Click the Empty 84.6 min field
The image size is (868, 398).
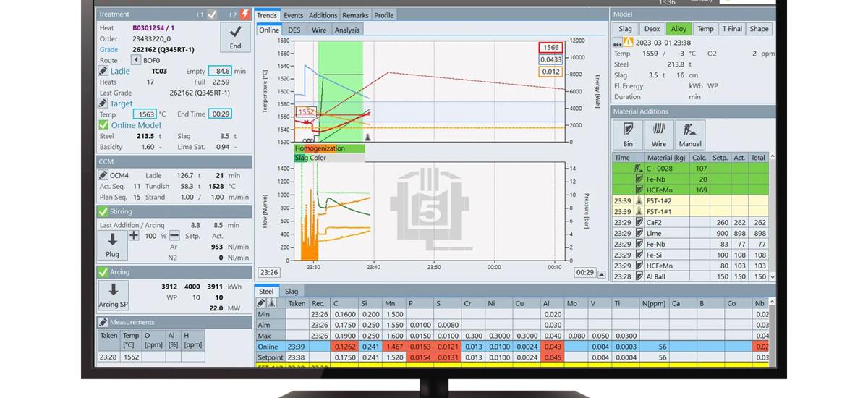tap(220, 72)
